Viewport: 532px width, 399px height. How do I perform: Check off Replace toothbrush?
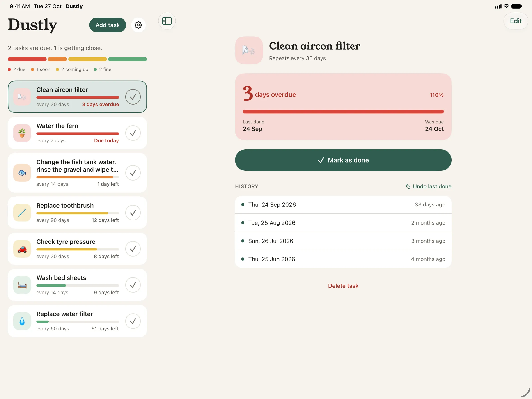133,213
